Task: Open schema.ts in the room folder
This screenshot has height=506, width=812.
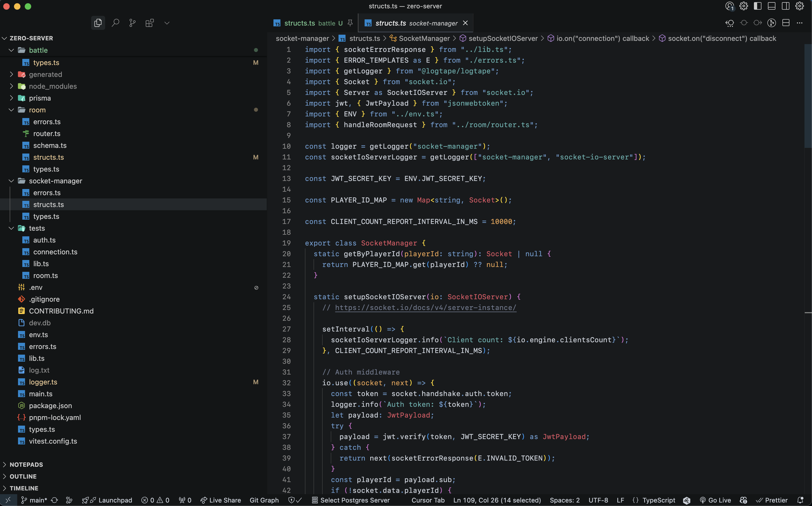Action: point(133,145)
